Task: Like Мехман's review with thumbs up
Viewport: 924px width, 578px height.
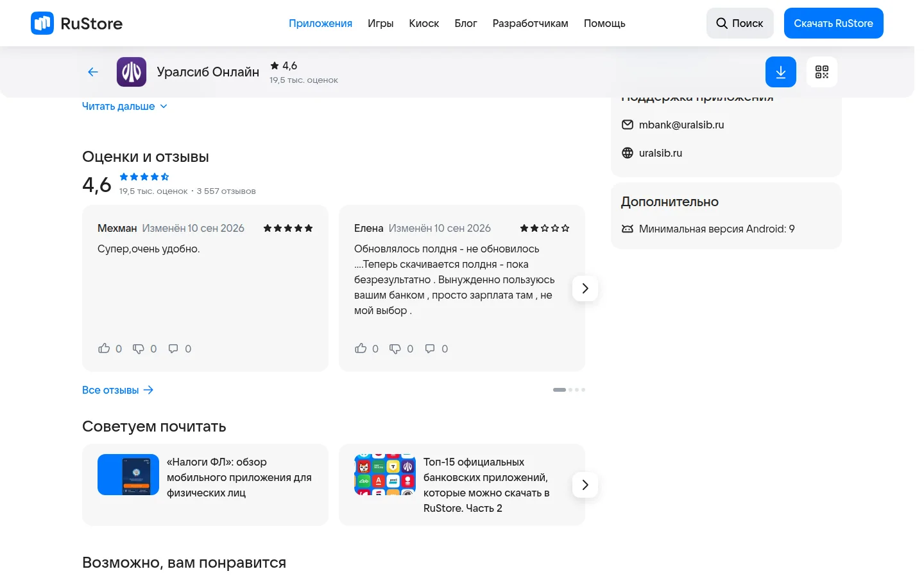Action: pyautogui.click(x=104, y=348)
